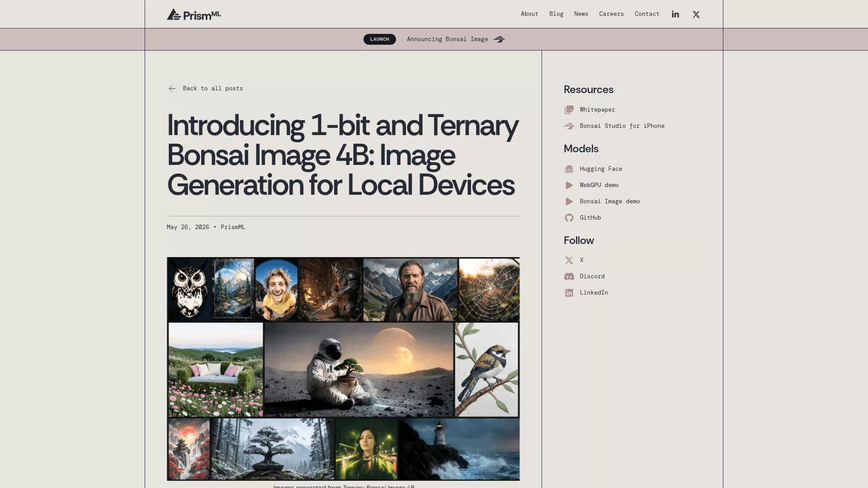Visit the GitHub link
The image size is (868, 488).
click(x=590, y=218)
